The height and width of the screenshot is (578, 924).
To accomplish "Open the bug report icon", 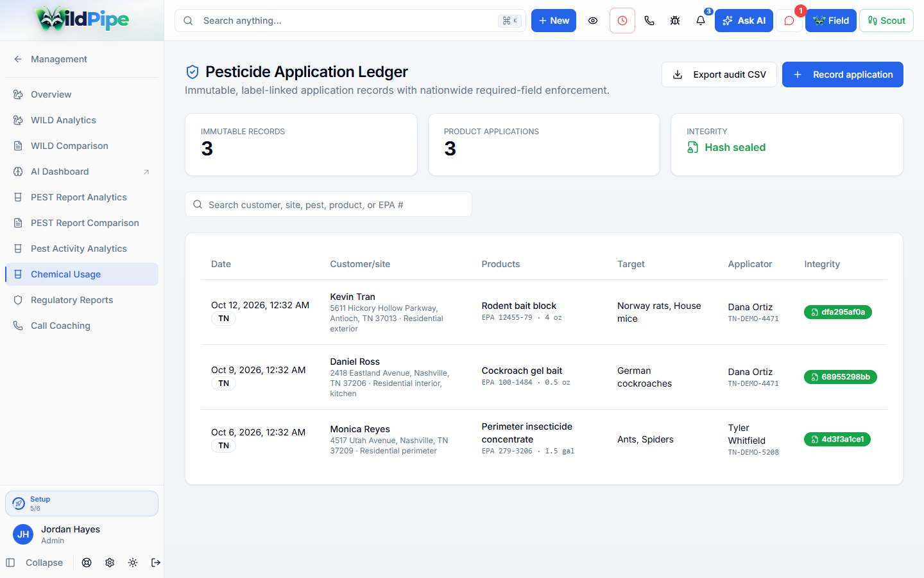I will click(675, 21).
